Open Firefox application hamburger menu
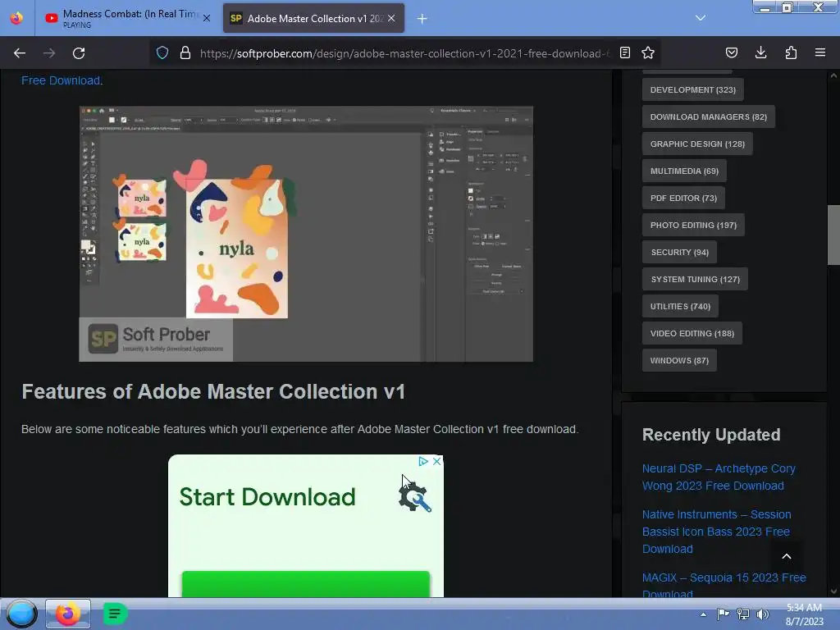Viewport: 840px width, 630px height. 820,53
